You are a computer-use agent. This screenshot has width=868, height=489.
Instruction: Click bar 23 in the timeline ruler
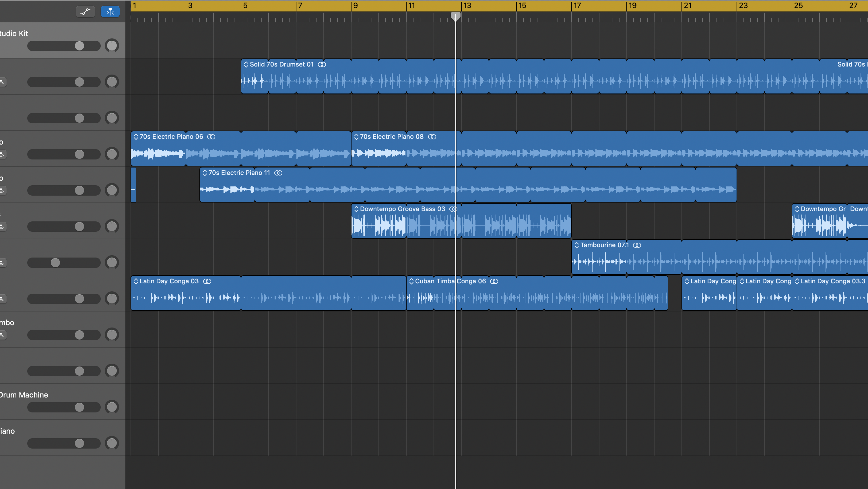pos(743,6)
